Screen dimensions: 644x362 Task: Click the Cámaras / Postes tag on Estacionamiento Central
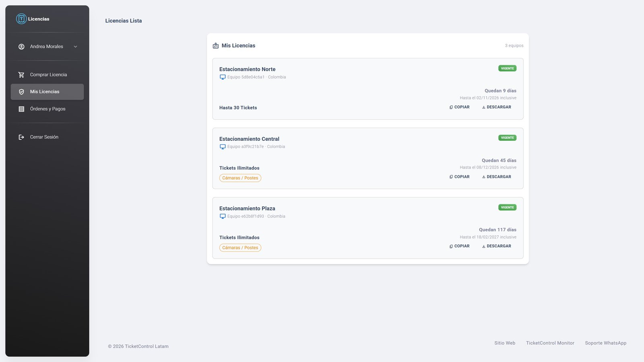tap(240, 178)
